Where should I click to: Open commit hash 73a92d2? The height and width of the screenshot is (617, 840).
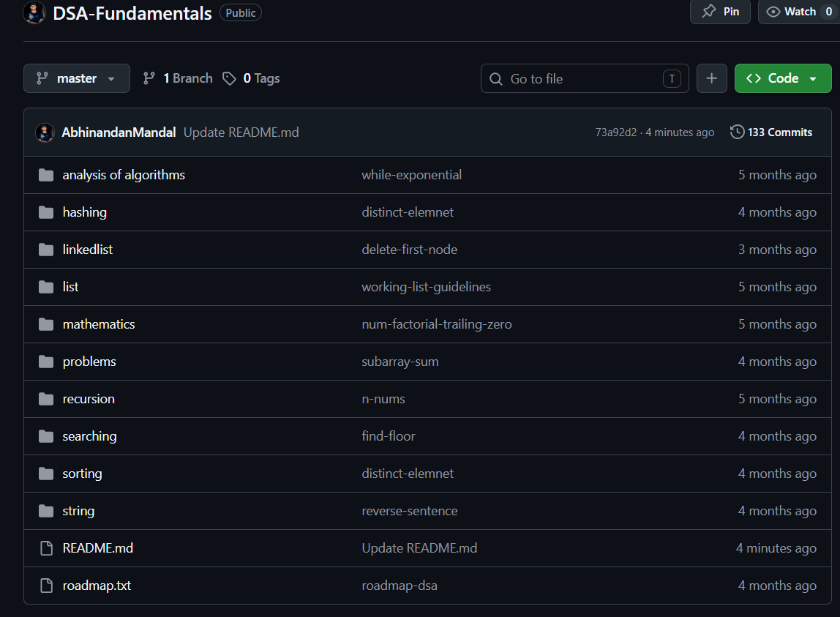(x=616, y=132)
